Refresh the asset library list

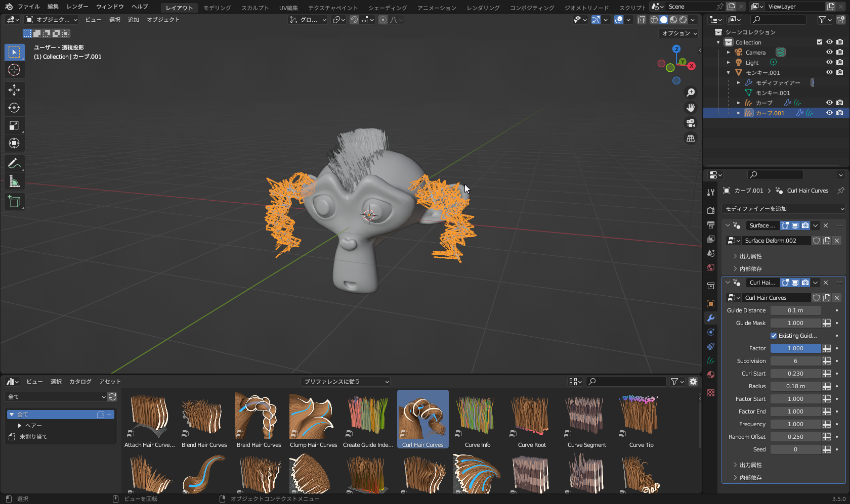pos(112,397)
